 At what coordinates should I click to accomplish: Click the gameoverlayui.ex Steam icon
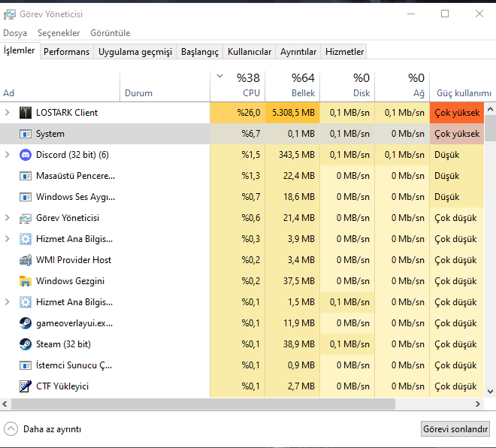(26, 323)
